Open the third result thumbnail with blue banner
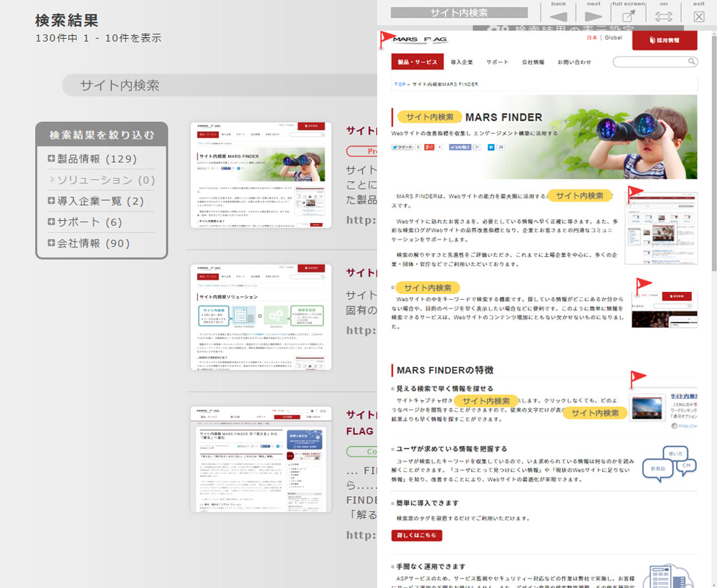Image resolution: width=717 pixels, height=588 pixels. (261, 460)
